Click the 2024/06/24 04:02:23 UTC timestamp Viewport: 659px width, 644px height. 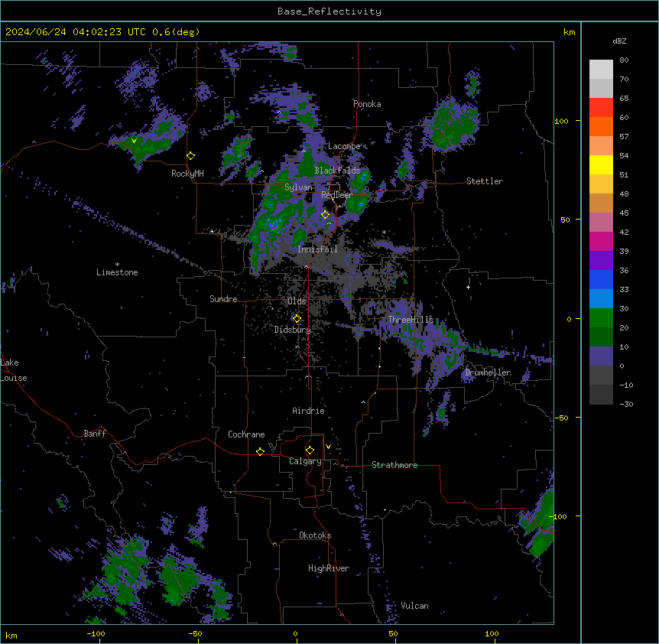tap(76, 32)
